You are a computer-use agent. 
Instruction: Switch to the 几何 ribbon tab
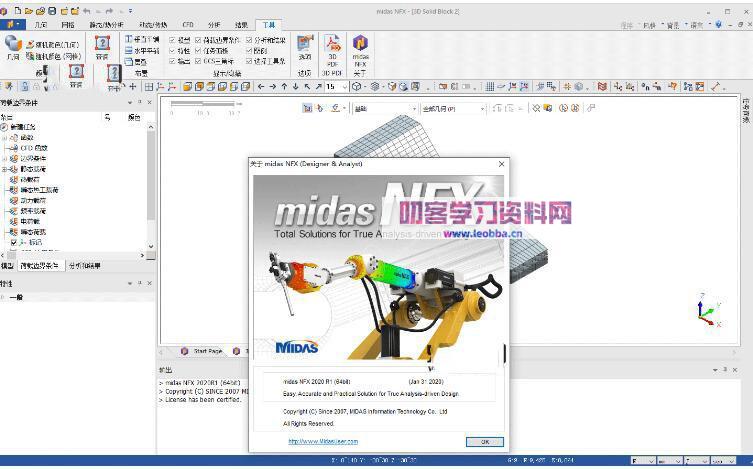click(x=40, y=24)
